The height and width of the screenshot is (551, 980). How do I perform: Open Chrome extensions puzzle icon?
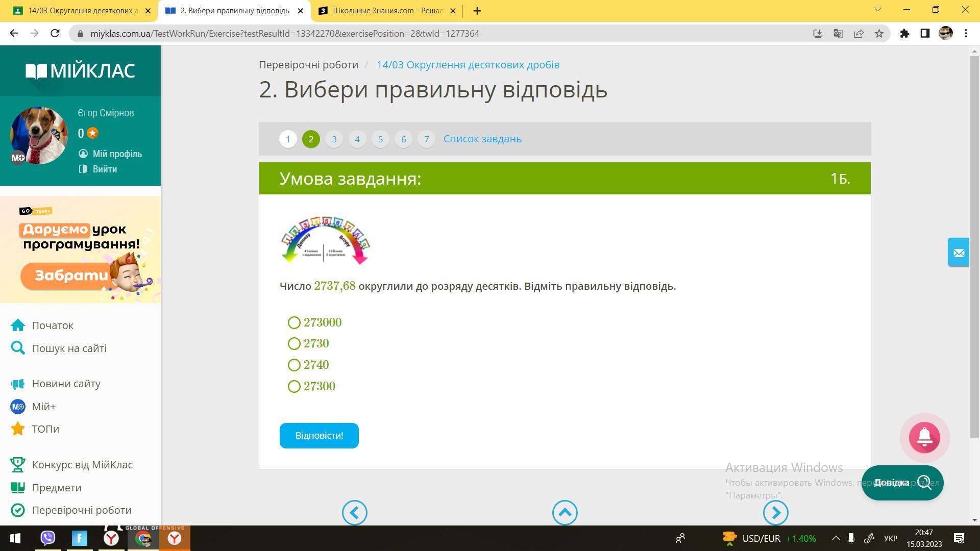click(904, 34)
